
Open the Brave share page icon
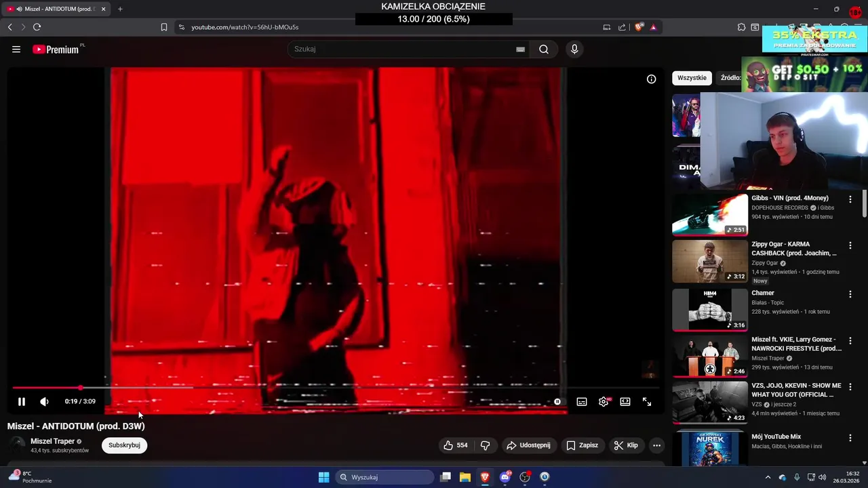click(x=622, y=27)
